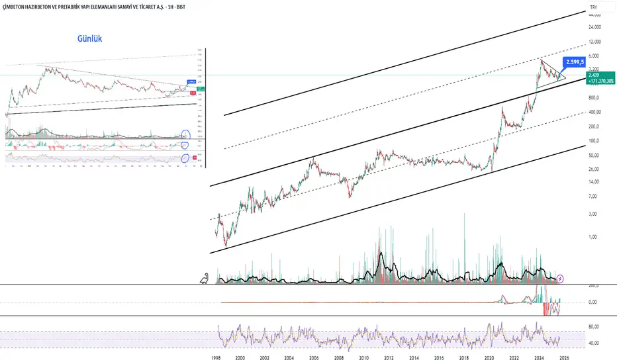This screenshot has height=364, width=617.
Task: Click the 26,00 price scale value
Action: point(593,169)
